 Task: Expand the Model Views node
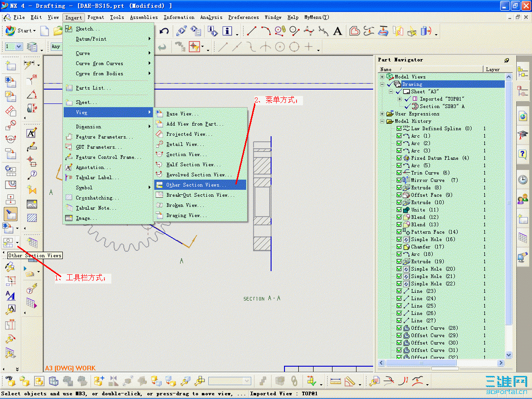pos(382,77)
